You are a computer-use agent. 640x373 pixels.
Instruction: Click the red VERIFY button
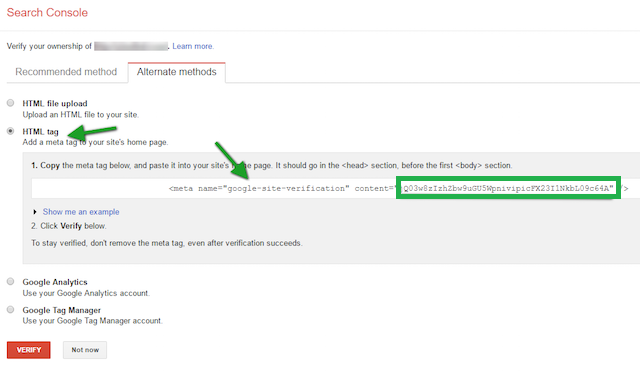pyautogui.click(x=29, y=350)
